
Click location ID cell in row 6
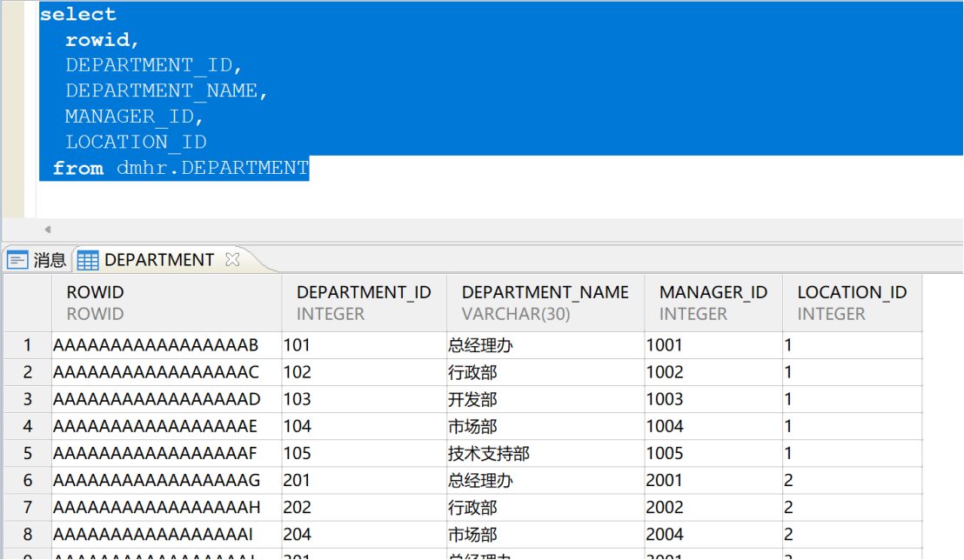pyautogui.click(x=852, y=481)
